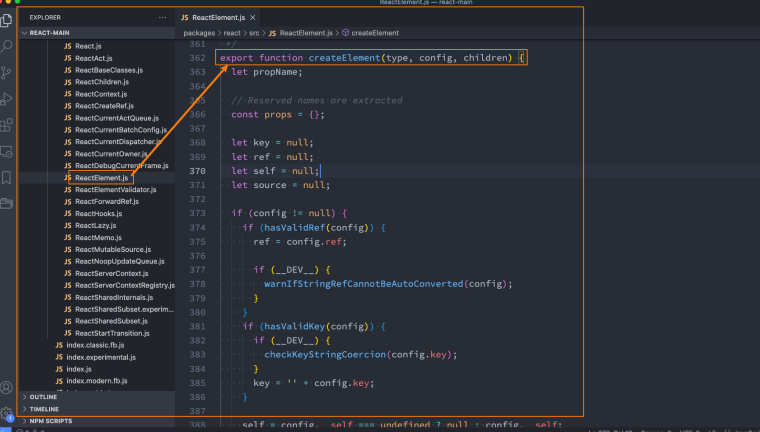This screenshot has height=432, width=760.
Task: Open ReactHooks.js file
Action: [x=98, y=214]
